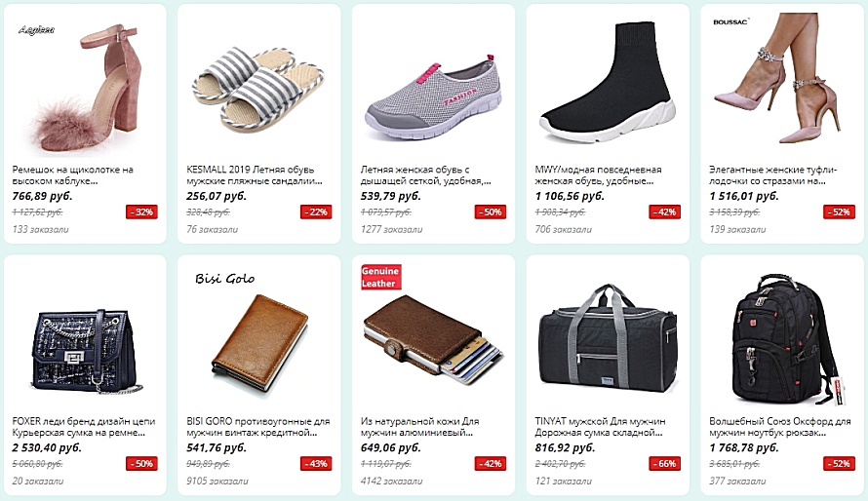Open the pink furry high heel sandal image
The image size is (868, 501).
pyautogui.click(x=85, y=87)
